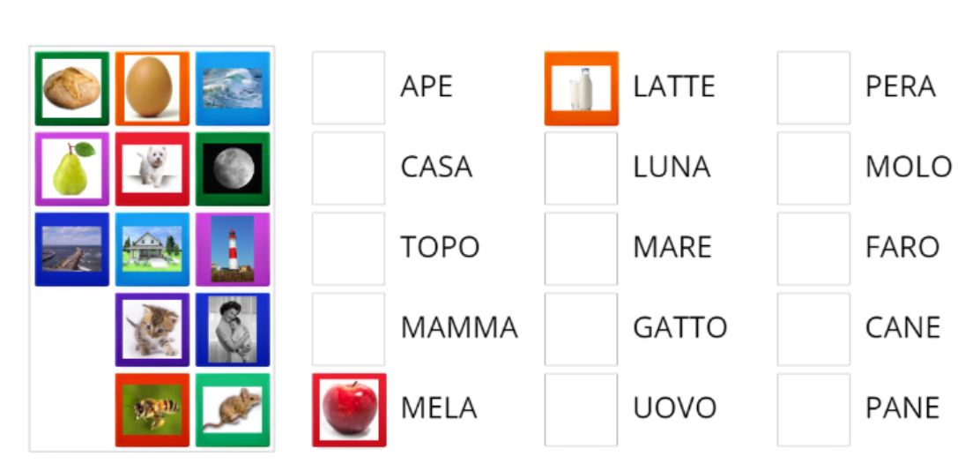Screen dimensions: 980x464
Task: Select the green pear picture tile
Action: pos(72,168)
